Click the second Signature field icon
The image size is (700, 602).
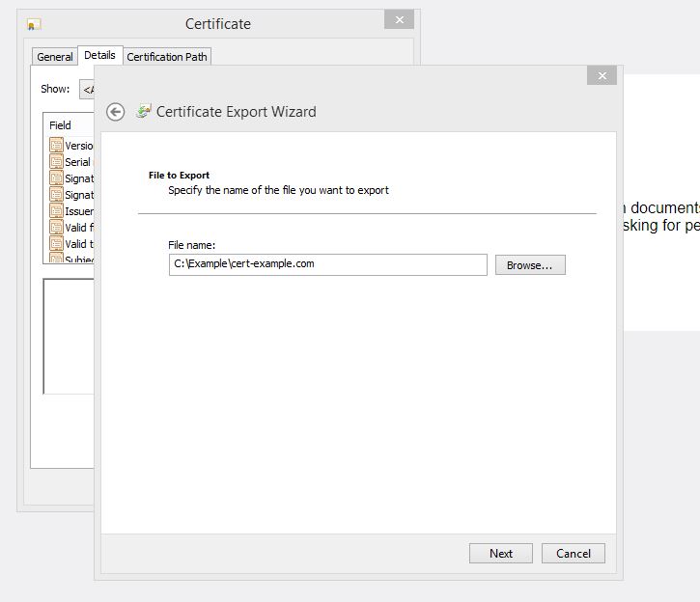57,195
